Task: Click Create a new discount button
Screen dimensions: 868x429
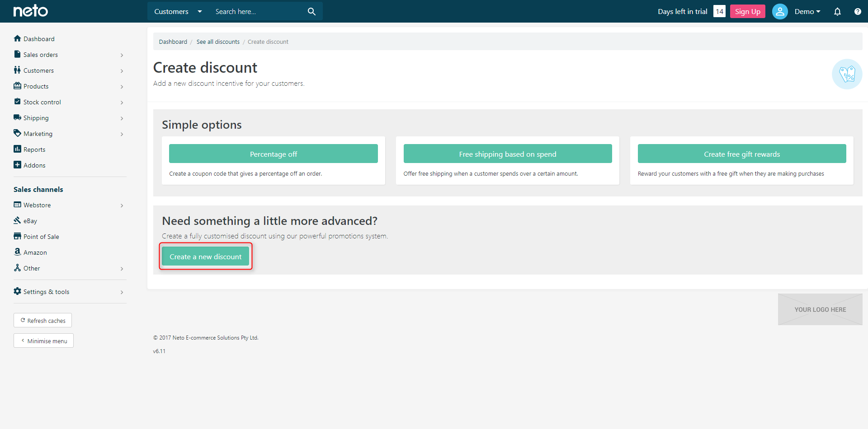Action: pyautogui.click(x=206, y=256)
